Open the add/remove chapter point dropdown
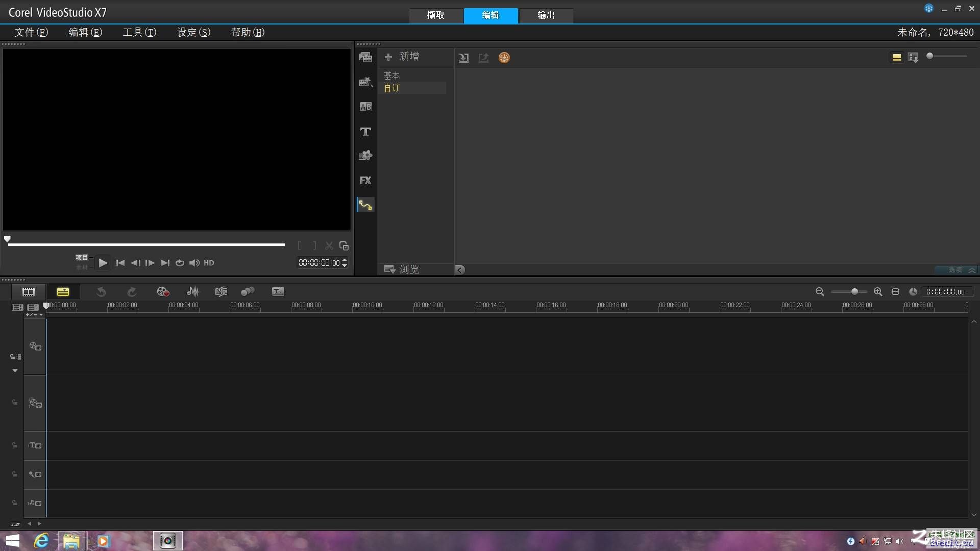This screenshot has height=551, width=980. 35,315
